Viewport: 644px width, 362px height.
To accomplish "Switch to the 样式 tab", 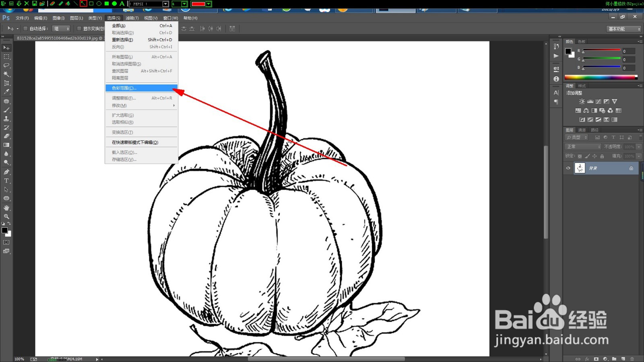I will (582, 86).
